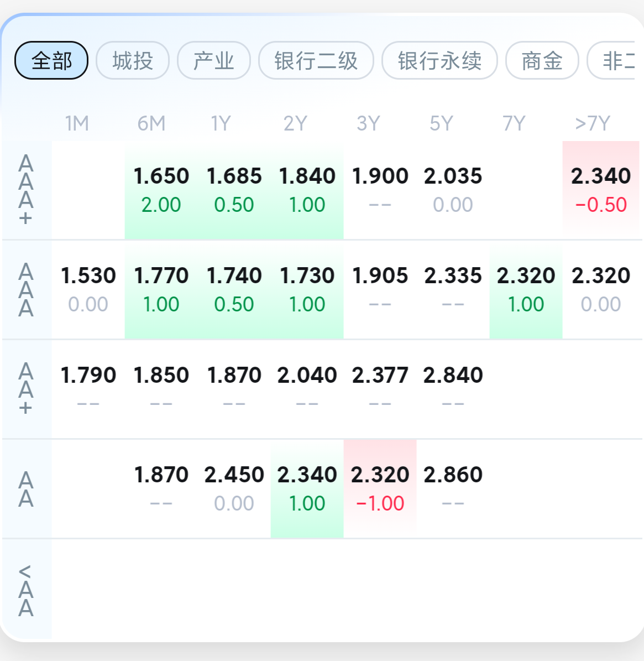Select the <AA row label
This screenshot has height=661, width=644.
pos(25,590)
